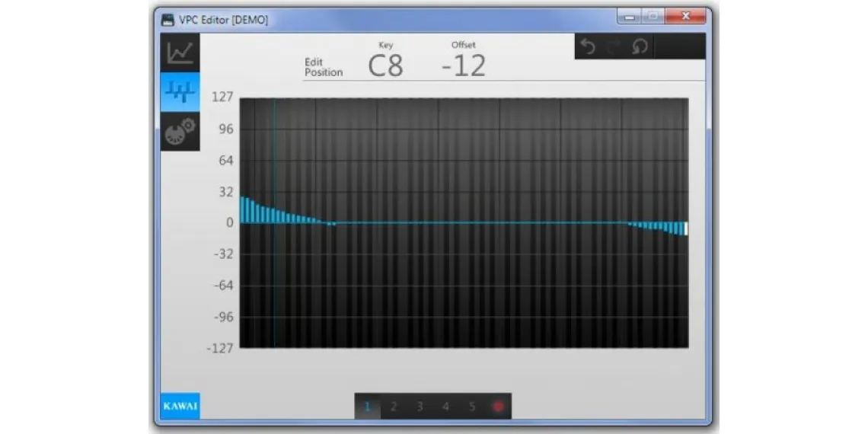Click the -12 offset value display
Viewport: 868px width, 434px height.
[x=463, y=66]
